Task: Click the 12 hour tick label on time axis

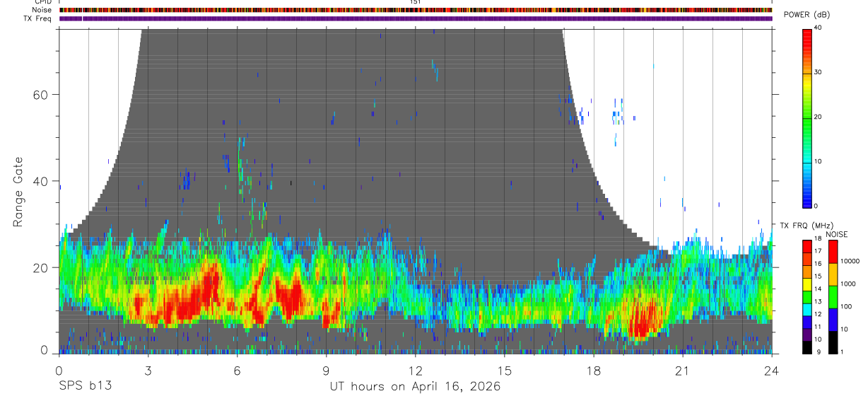Action: pyautogui.click(x=416, y=371)
